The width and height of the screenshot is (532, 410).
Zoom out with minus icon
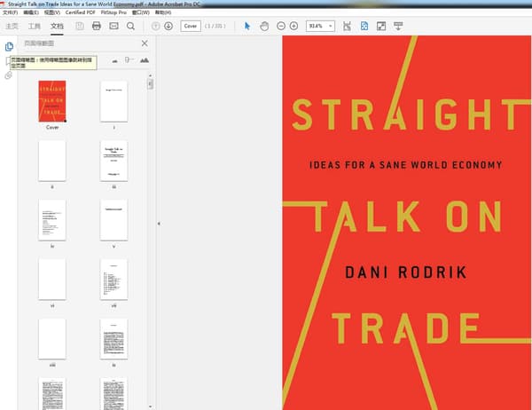[281, 26]
